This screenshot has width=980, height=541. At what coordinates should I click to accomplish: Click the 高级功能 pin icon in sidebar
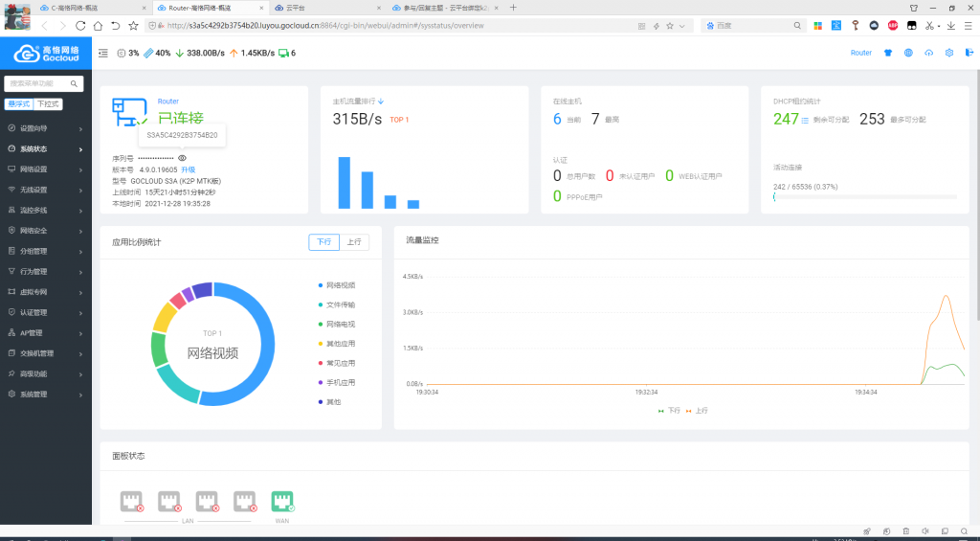[11, 373]
